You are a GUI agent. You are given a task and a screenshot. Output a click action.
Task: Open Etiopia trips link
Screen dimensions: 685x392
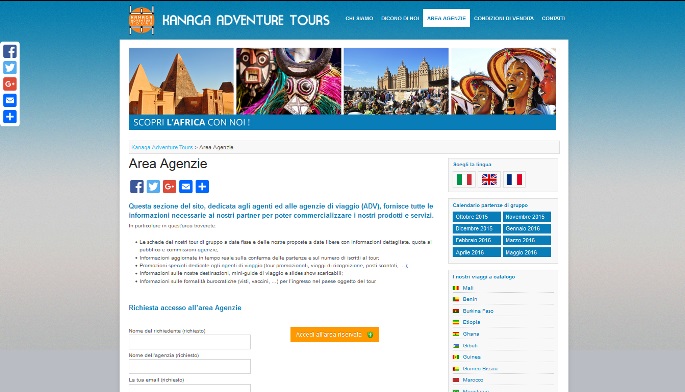pyautogui.click(x=471, y=322)
